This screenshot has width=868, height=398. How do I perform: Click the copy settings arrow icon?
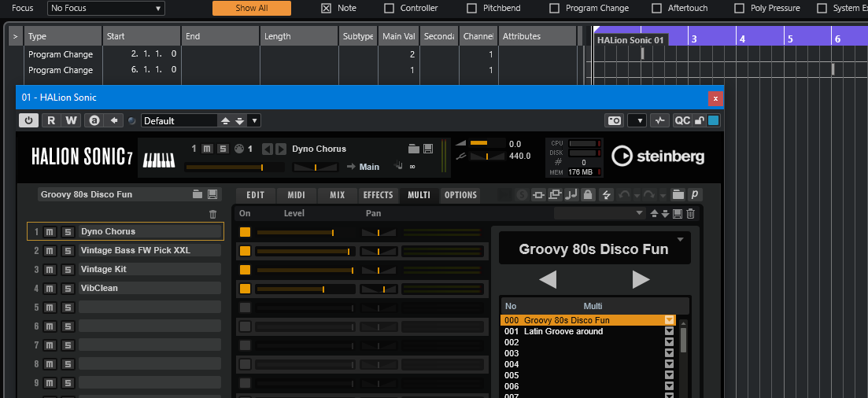pos(114,120)
